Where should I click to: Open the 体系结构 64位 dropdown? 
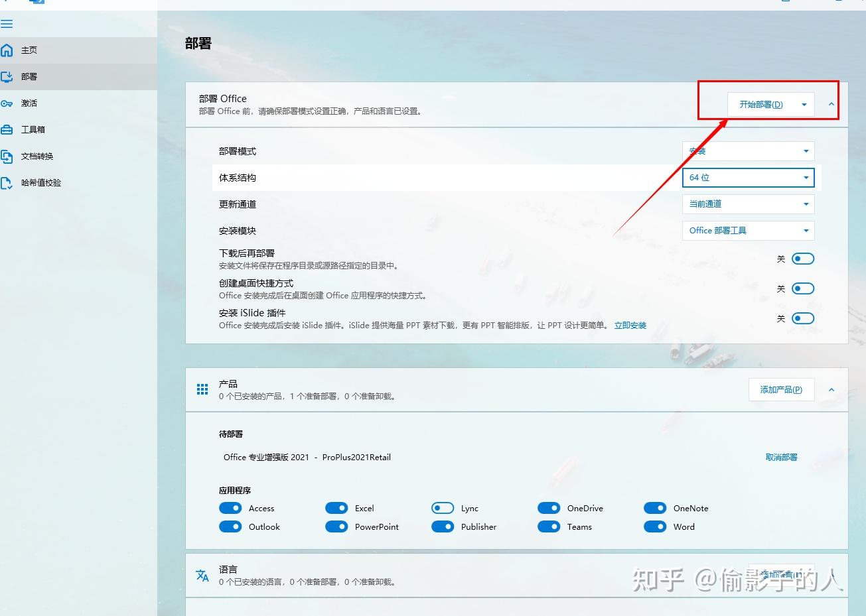[748, 177]
